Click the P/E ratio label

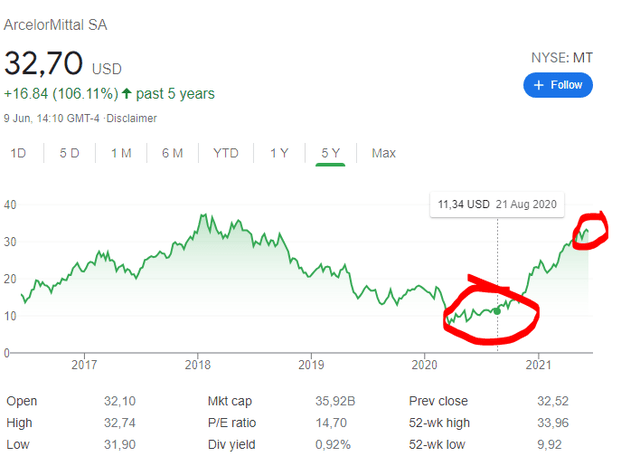click(x=232, y=422)
